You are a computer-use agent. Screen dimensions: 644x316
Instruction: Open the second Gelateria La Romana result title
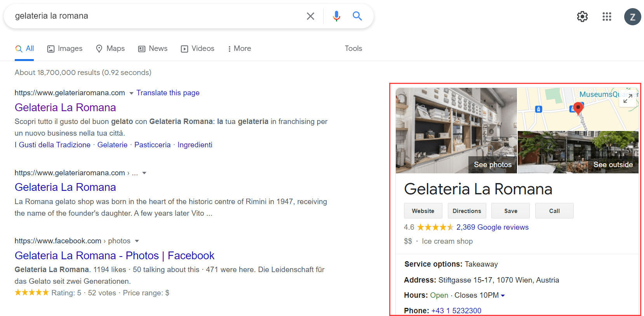65,187
